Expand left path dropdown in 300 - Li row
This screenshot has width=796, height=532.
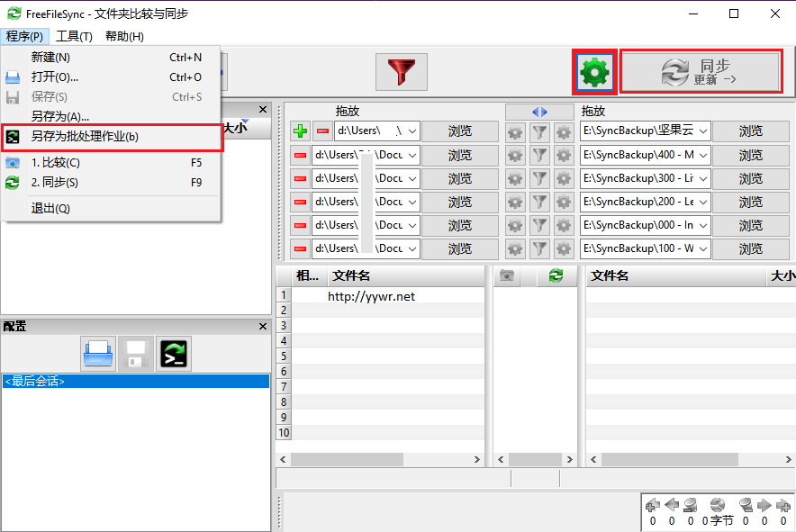point(412,178)
